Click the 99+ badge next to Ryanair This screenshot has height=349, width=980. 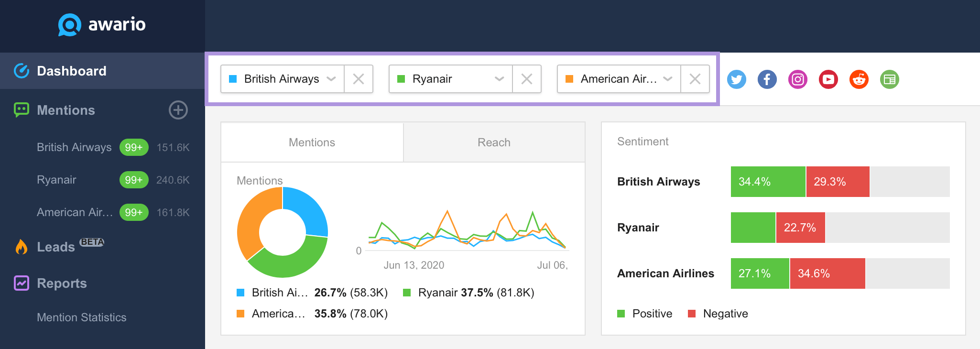134,180
